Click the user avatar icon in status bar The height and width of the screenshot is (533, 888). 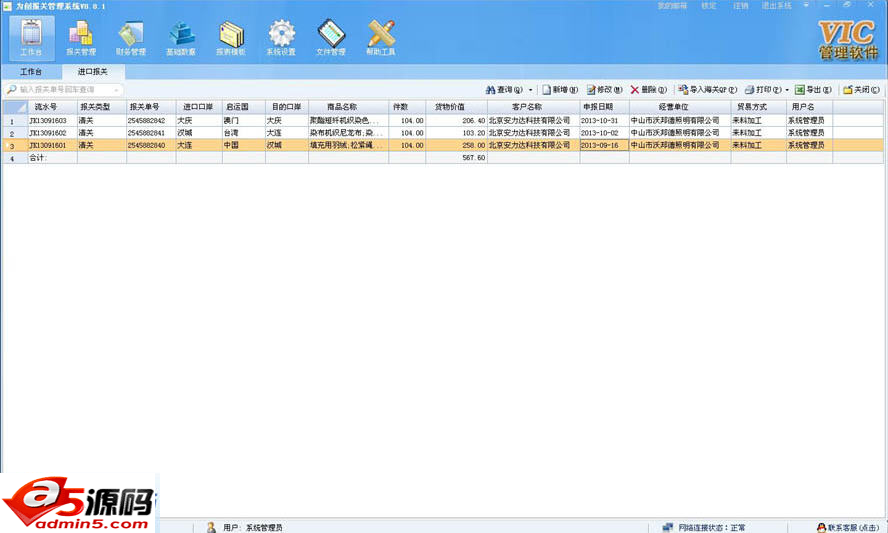[211, 527]
